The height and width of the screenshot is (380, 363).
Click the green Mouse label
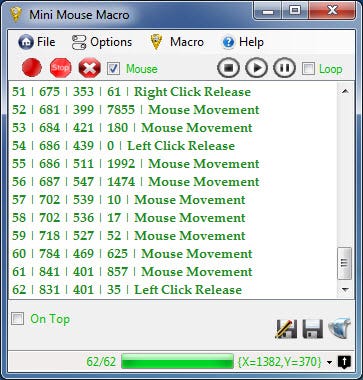(x=142, y=69)
